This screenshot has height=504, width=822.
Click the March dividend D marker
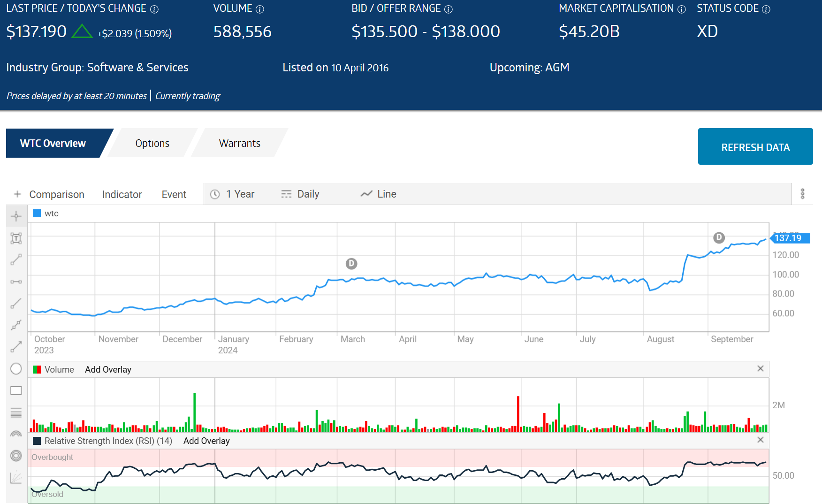click(351, 264)
